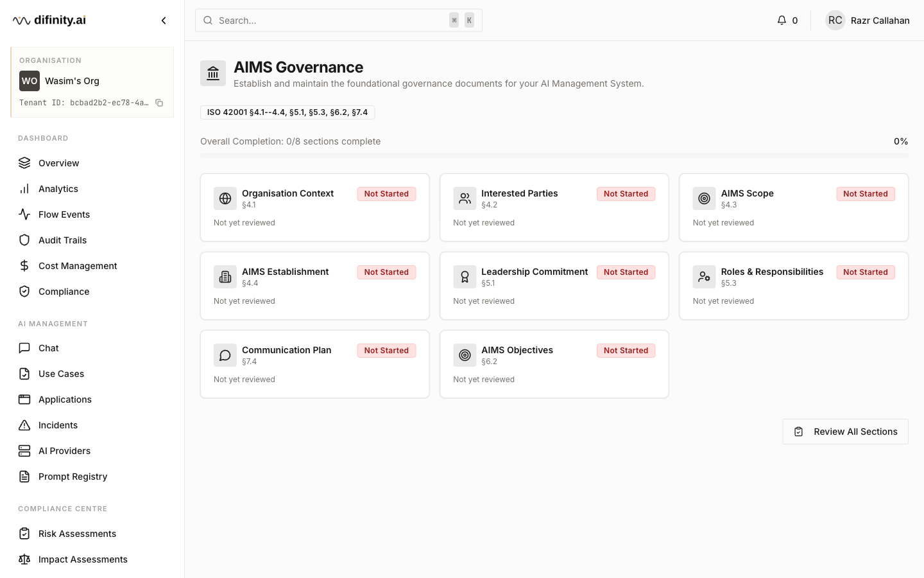
Task: Go to Prompt Registry
Action: [x=92, y=477]
